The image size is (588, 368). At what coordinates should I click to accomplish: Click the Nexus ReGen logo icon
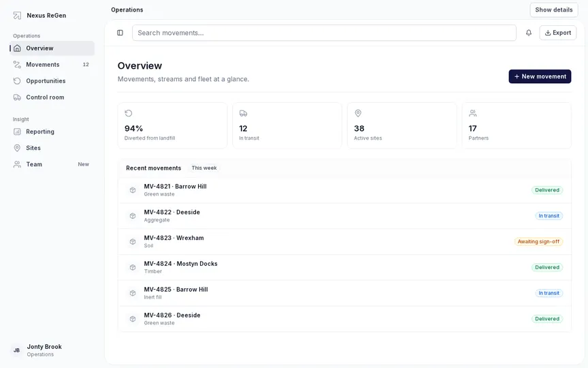tap(17, 16)
